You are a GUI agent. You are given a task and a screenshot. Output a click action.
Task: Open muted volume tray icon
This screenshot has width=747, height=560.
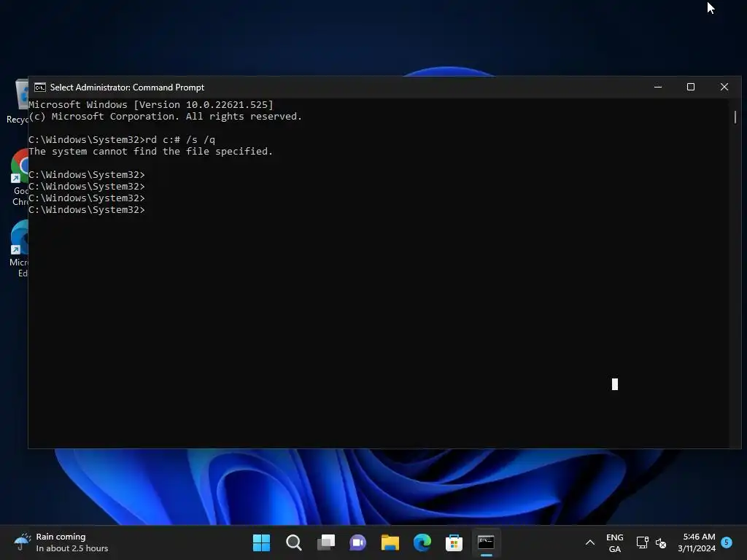tap(661, 542)
